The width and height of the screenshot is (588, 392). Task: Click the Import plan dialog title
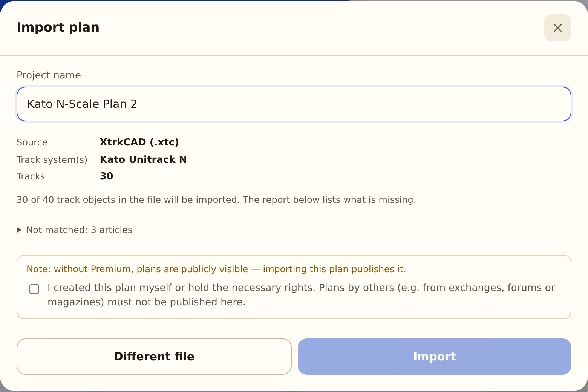pos(58,28)
